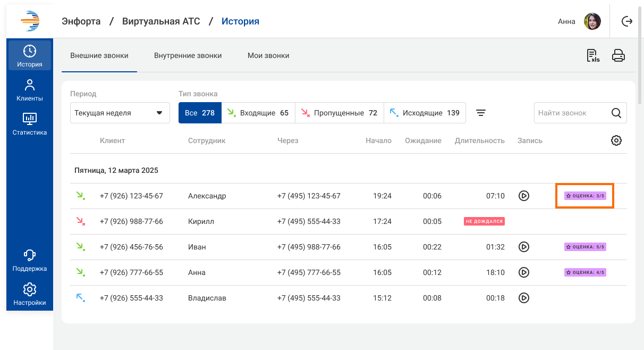Screen dimensions: 644x350
Task: Click the logout icon
Action: 627,21
